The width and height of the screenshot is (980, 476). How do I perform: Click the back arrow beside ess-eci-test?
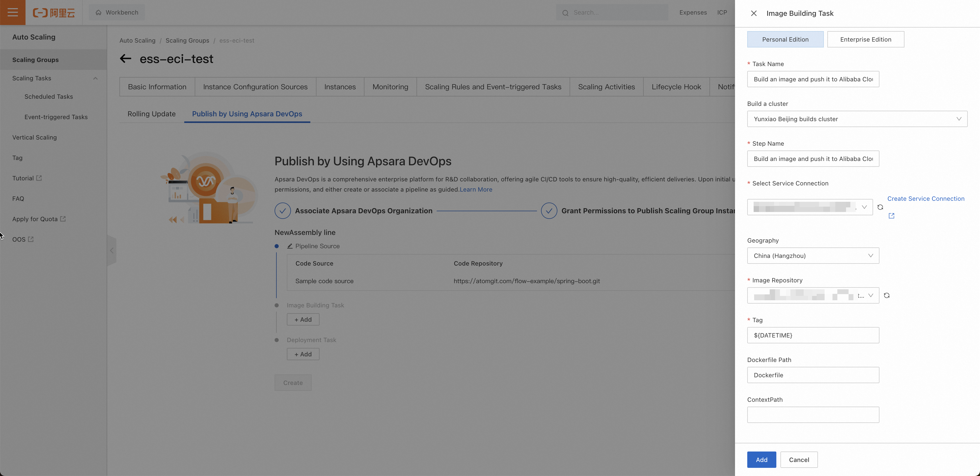coord(126,59)
